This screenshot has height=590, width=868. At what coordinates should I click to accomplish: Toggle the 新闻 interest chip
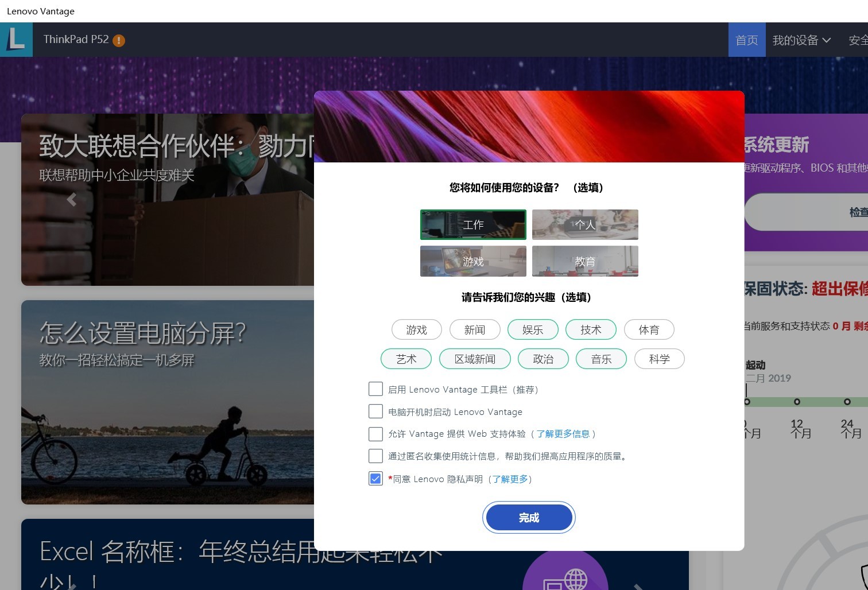pos(475,329)
